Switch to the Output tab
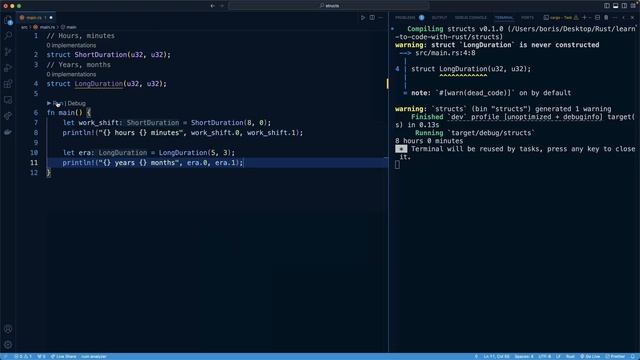 pos(439,18)
